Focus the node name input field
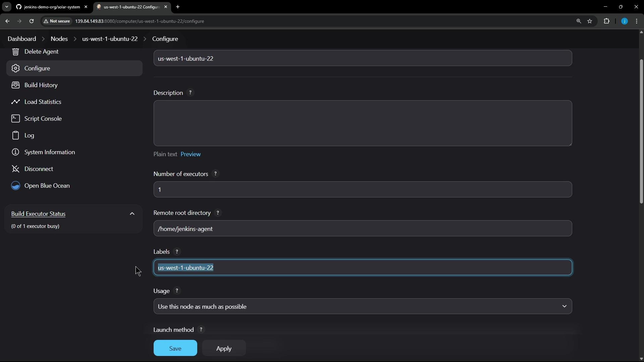This screenshot has height=362, width=644. (363, 58)
